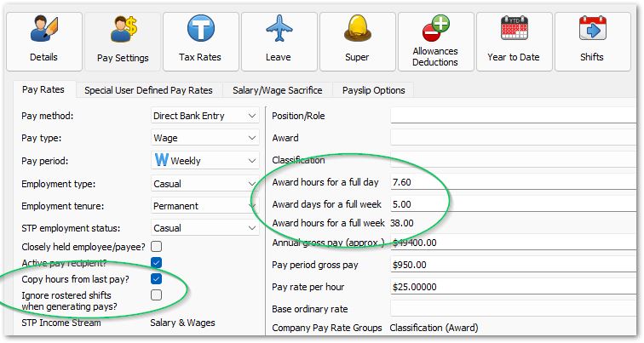Click Award days for a full week field

(514, 204)
